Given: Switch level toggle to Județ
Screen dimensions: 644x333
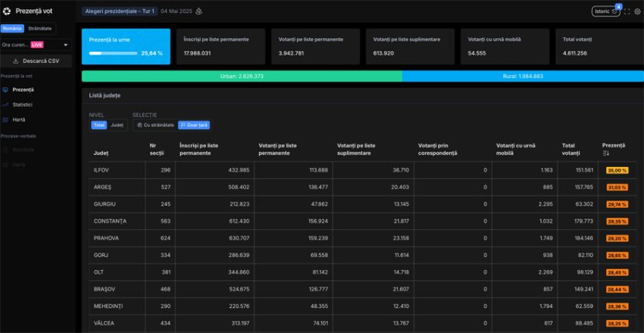Looking at the screenshot, I should click(x=117, y=124).
